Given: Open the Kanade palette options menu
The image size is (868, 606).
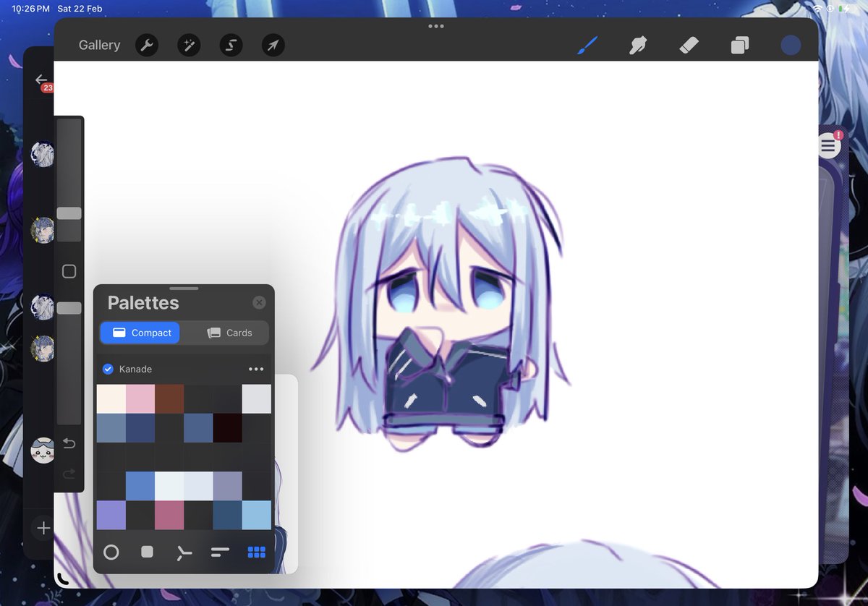Looking at the screenshot, I should point(256,369).
